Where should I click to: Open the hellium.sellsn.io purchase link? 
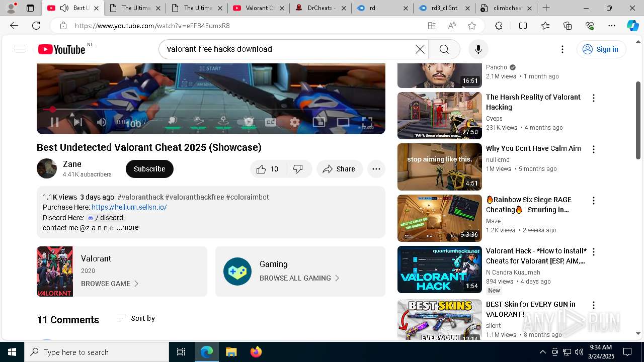click(x=129, y=207)
